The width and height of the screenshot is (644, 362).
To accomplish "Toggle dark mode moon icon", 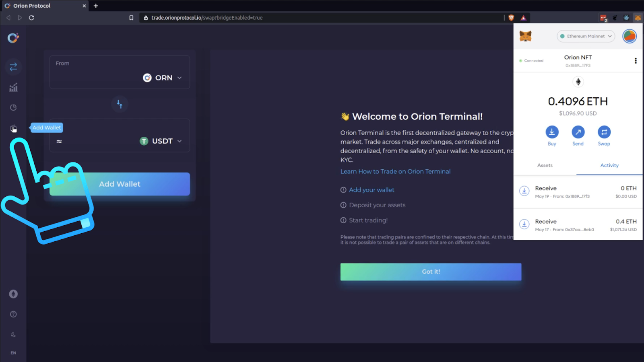I will click(x=13, y=334).
